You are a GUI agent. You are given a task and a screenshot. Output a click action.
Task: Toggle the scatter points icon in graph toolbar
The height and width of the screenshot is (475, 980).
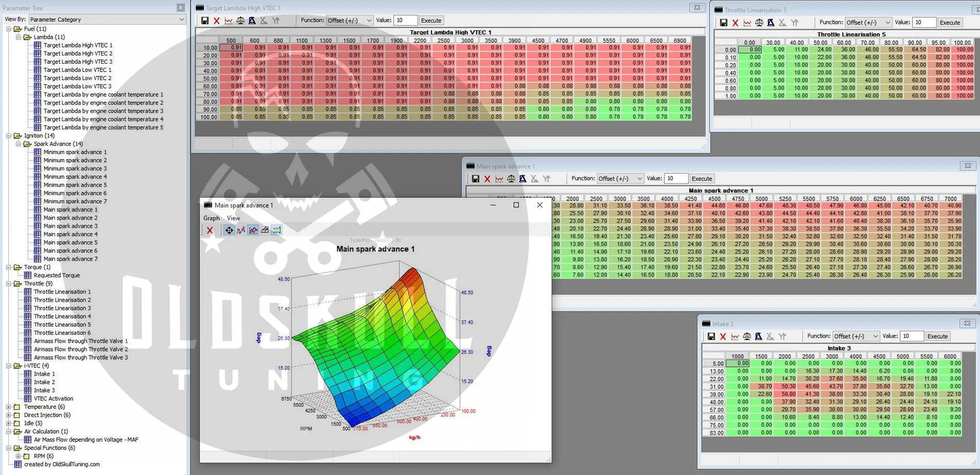point(241,230)
